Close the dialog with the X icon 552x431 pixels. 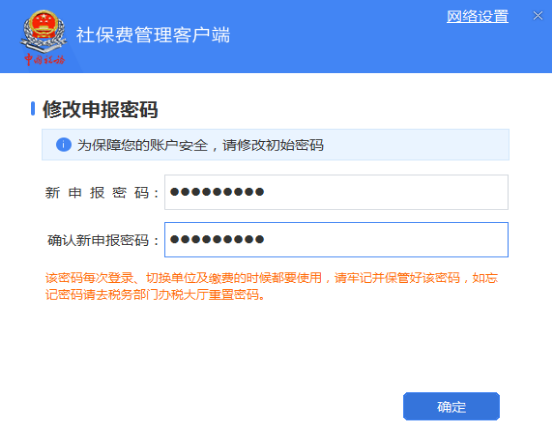click(538, 15)
